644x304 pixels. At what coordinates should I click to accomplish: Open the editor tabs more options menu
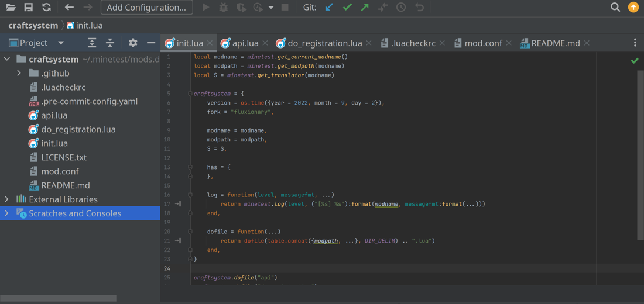pos(635,43)
